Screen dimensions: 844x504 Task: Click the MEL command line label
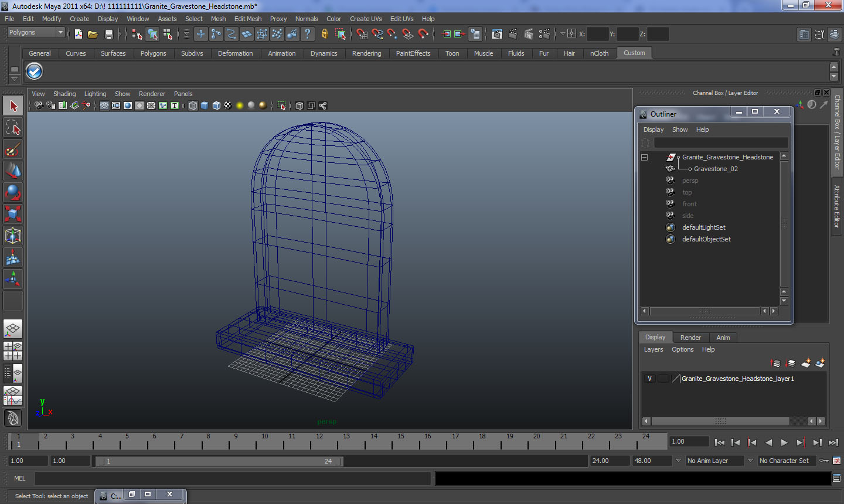[19, 478]
